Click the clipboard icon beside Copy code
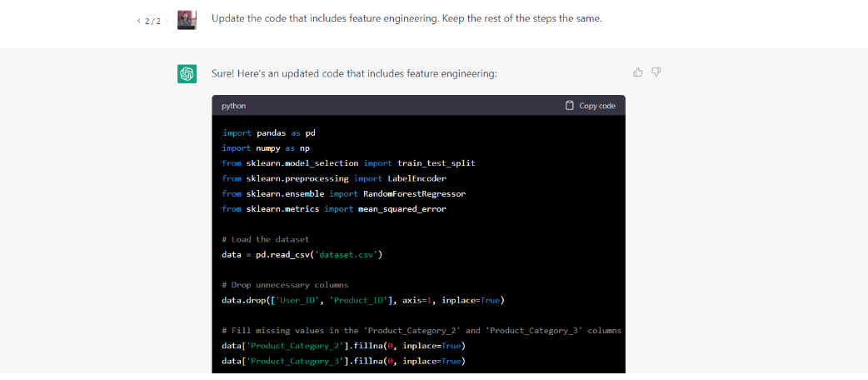Screen dimensions: 868x380 569,105
